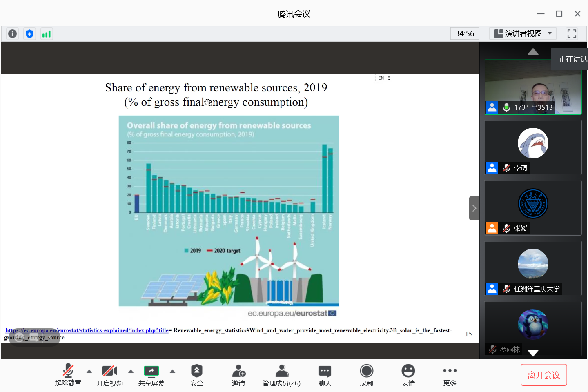This screenshot has width=588, height=392.
Task: Turn on video (开启视频)
Action: [x=109, y=375]
